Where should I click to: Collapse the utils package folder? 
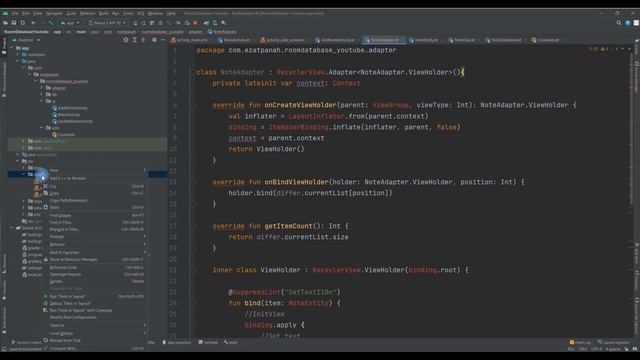(x=42, y=128)
